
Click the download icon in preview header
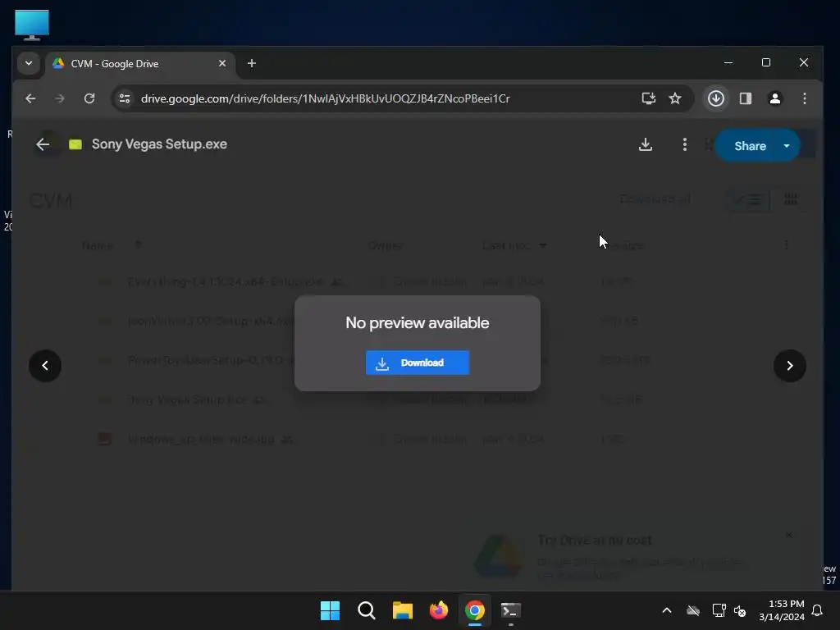tap(646, 144)
